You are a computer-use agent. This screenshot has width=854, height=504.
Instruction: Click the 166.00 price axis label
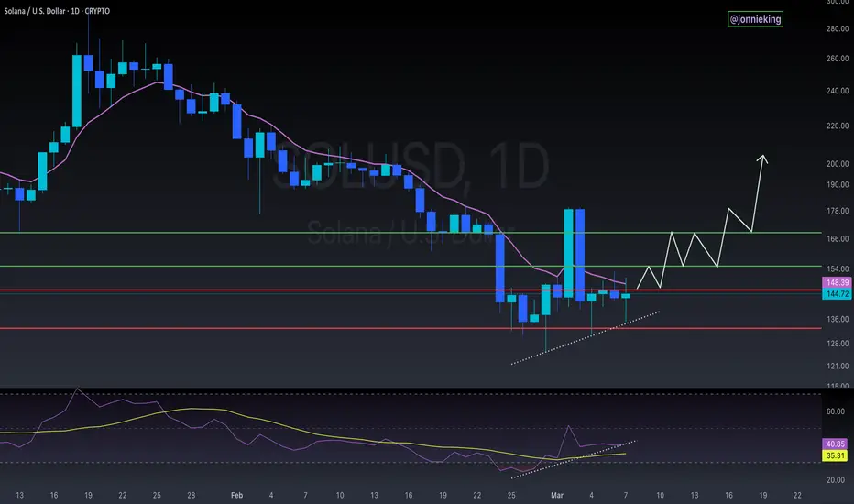(838, 238)
